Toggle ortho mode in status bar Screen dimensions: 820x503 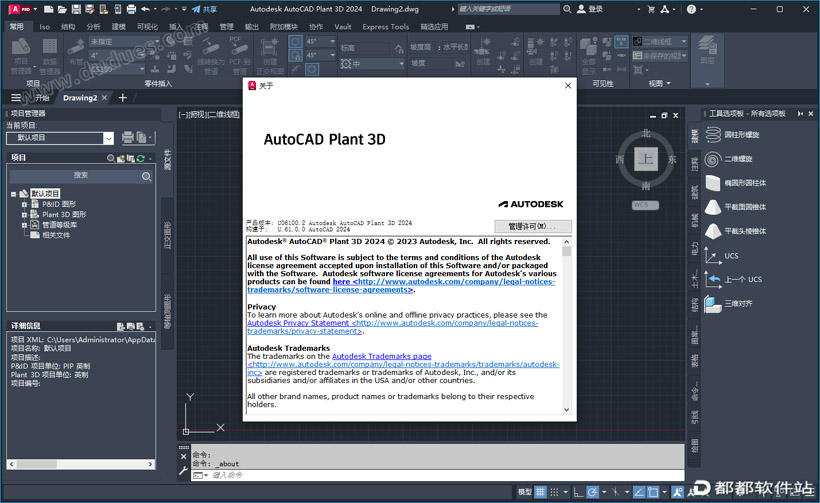point(578,491)
